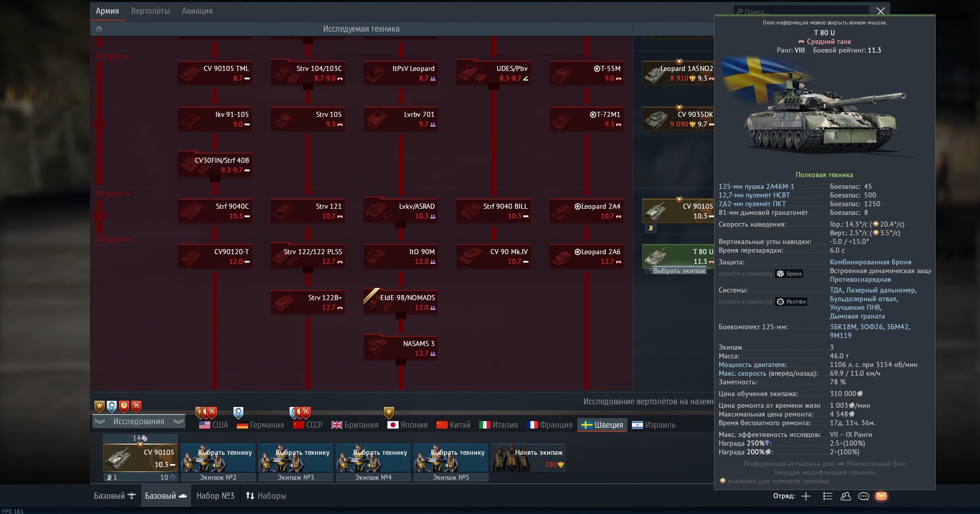Screen dimensions: 980x514
Task: Click the percent discount badge above СССР
Action: pos(305,411)
